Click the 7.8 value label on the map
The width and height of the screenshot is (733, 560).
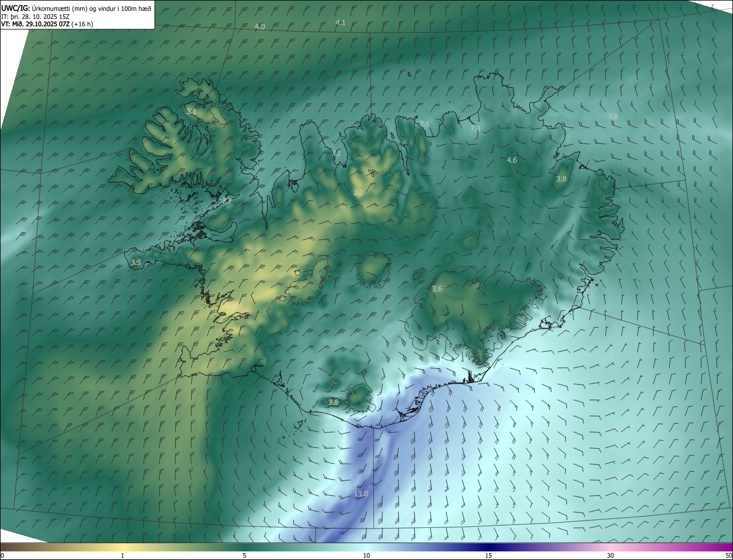[x=613, y=116]
